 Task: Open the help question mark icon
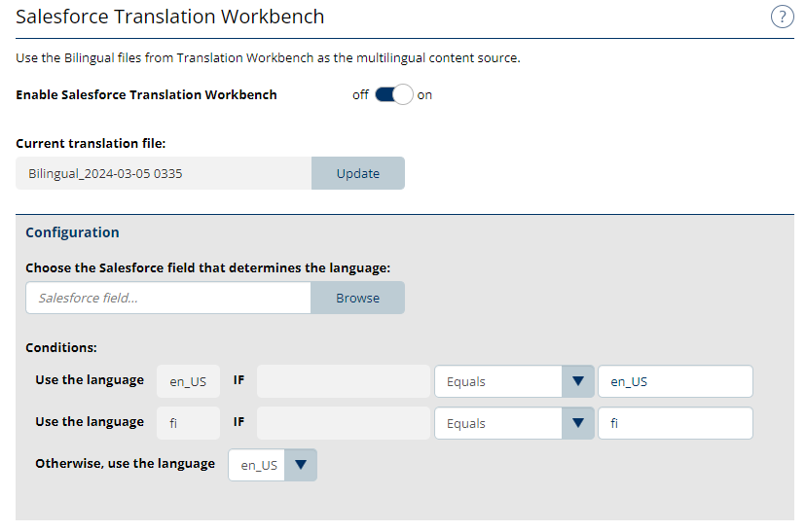782,17
